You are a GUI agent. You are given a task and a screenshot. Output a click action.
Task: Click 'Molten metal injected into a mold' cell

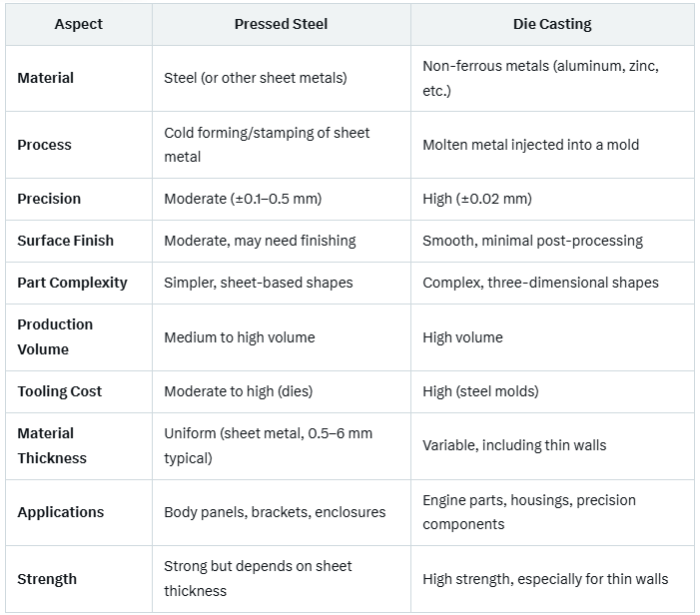coord(530,145)
